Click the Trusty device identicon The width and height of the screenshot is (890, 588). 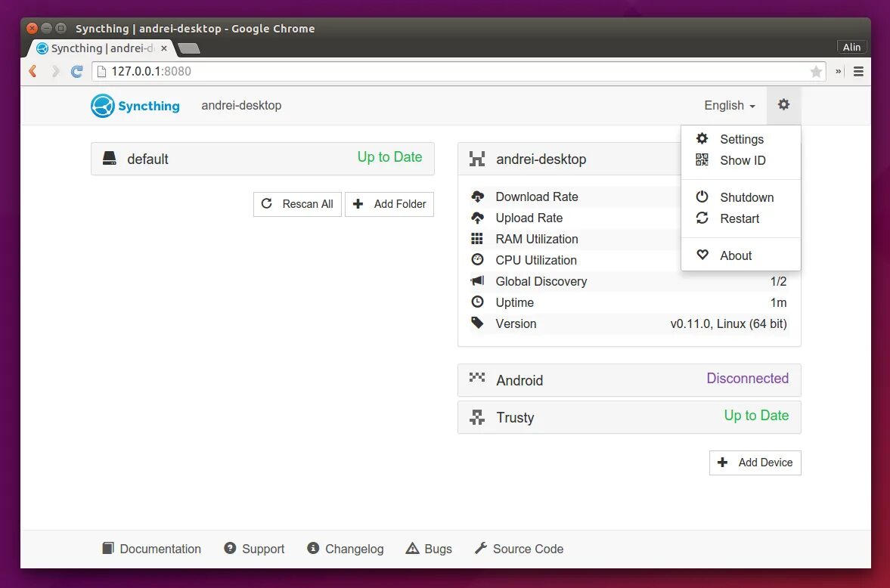[477, 417]
